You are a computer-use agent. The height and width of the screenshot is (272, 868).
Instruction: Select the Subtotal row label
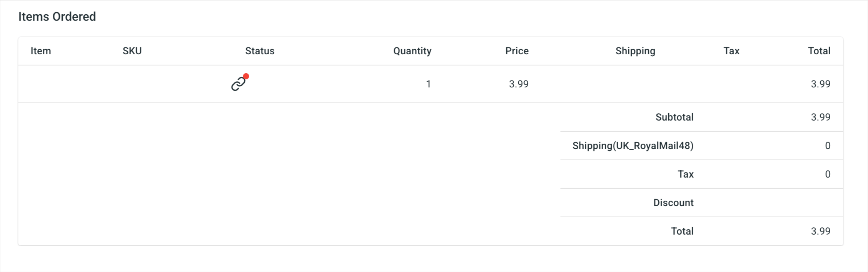click(x=674, y=117)
